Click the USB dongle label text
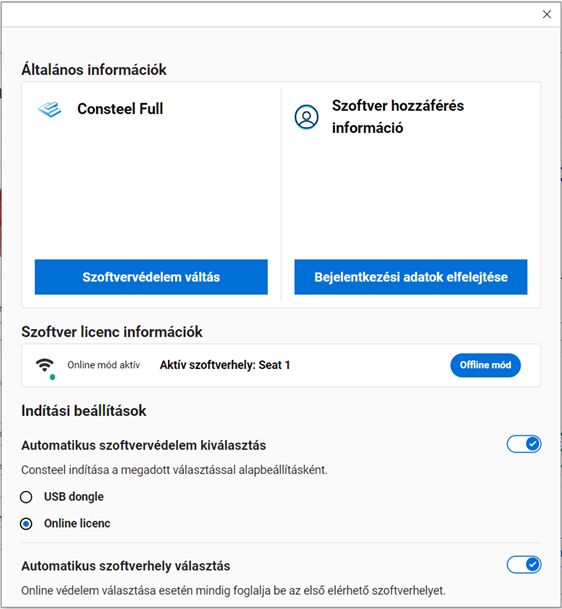562x609 pixels. coord(74,497)
